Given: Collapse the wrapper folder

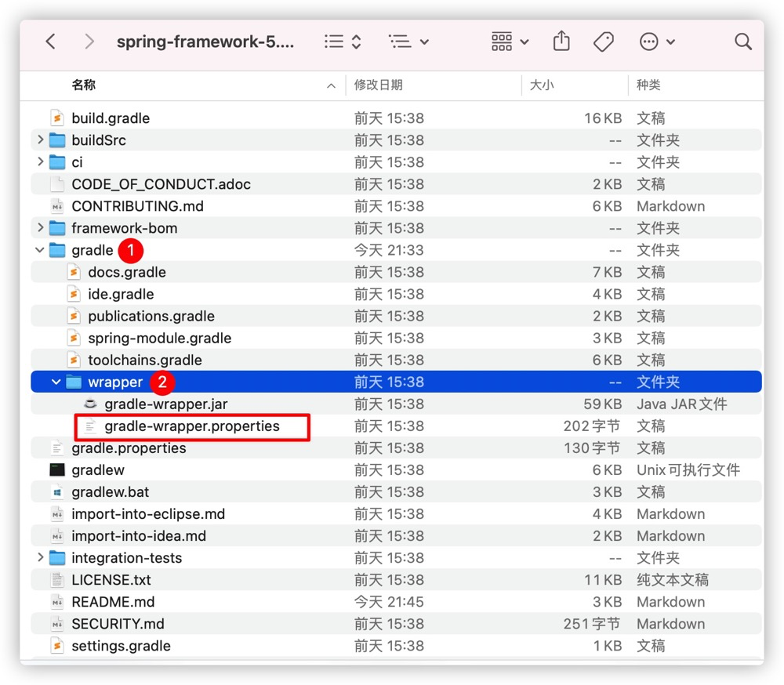Looking at the screenshot, I should 56,382.
